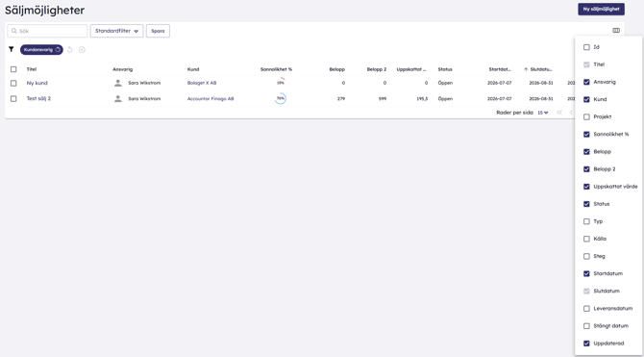The width and height of the screenshot is (644, 357).
Task: Enable the Projekt column checkbox
Action: tap(586, 116)
